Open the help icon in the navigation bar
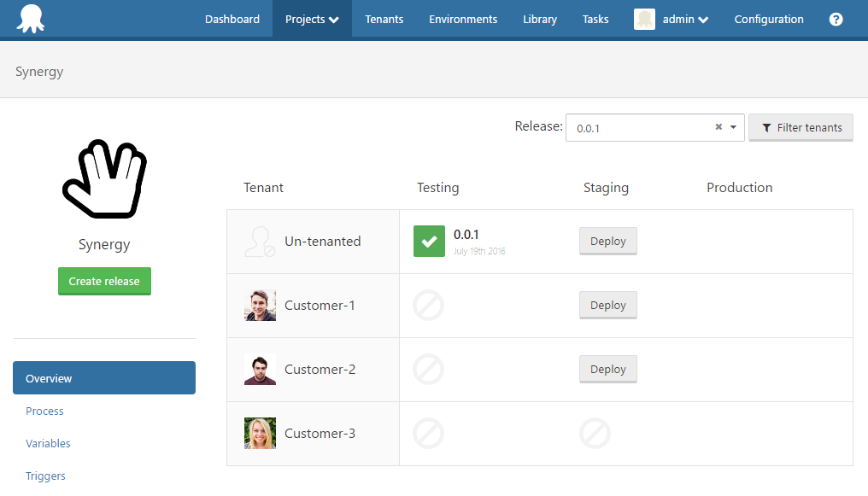 pos(836,19)
